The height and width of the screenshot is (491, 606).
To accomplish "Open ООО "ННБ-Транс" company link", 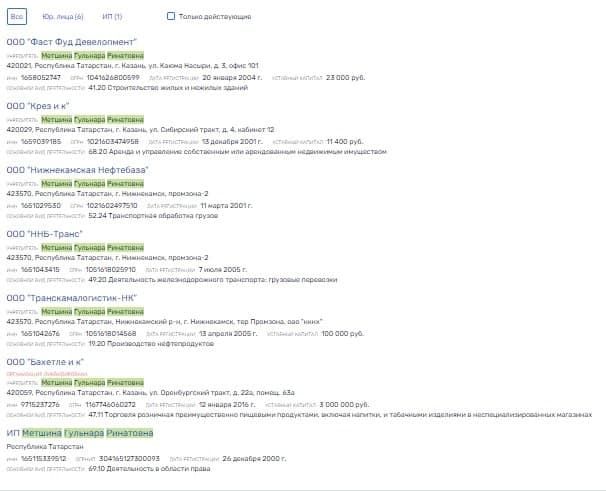I will [x=45, y=234].
